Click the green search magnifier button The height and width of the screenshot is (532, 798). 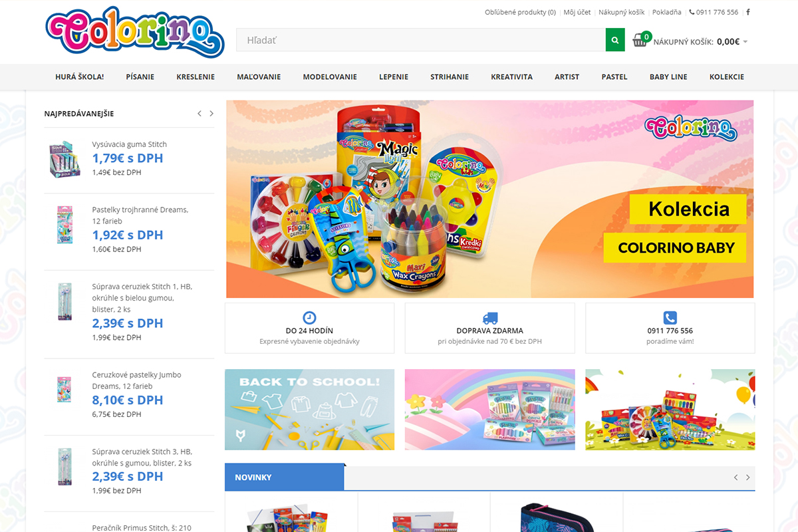tap(615, 40)
